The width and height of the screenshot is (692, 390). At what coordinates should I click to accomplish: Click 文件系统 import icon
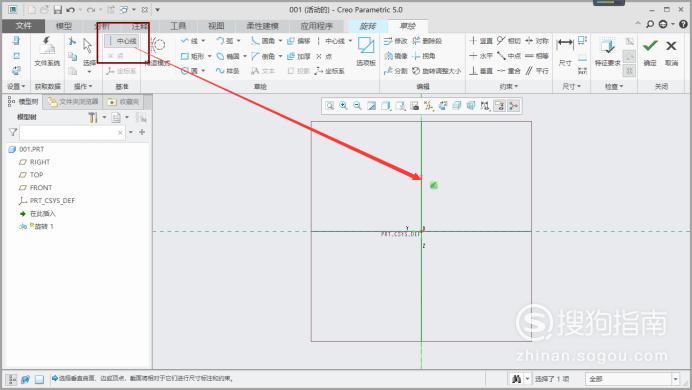pos(47,52)
